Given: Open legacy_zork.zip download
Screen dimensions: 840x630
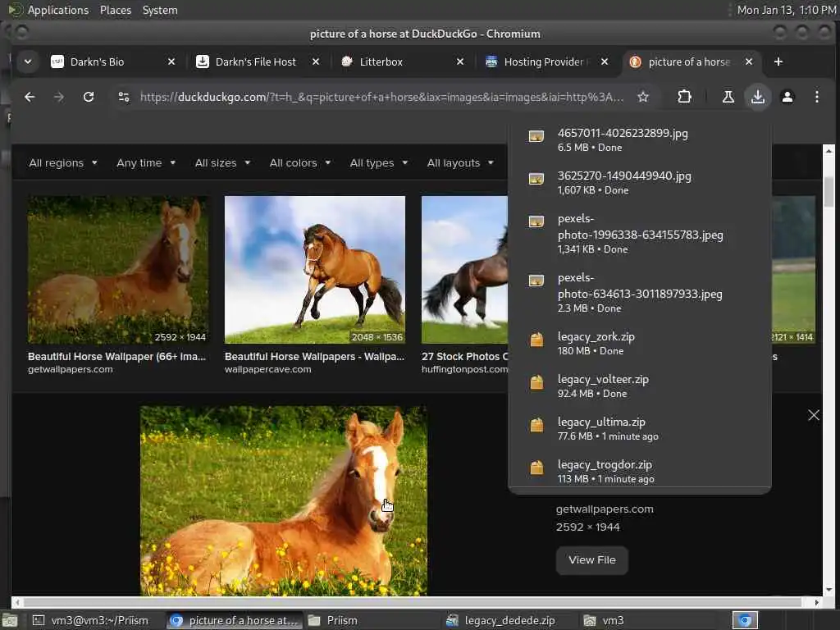Looking at the screenshot, I should (x=640, y=344).
